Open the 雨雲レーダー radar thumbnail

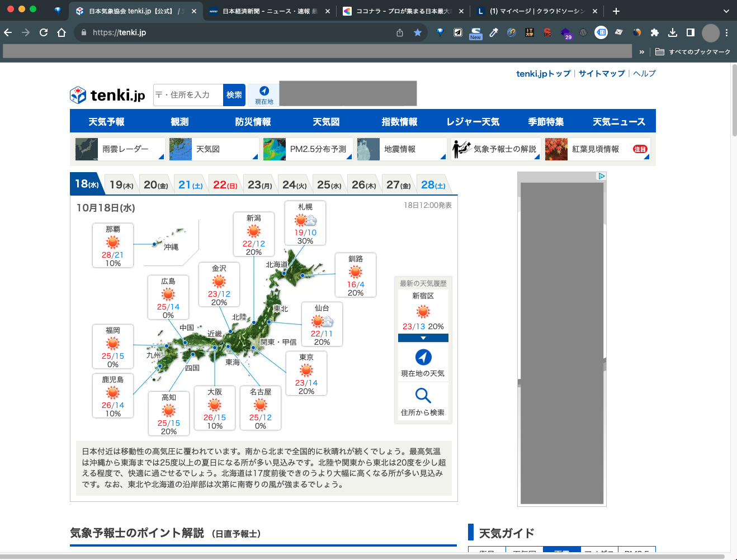click(87, 149)
